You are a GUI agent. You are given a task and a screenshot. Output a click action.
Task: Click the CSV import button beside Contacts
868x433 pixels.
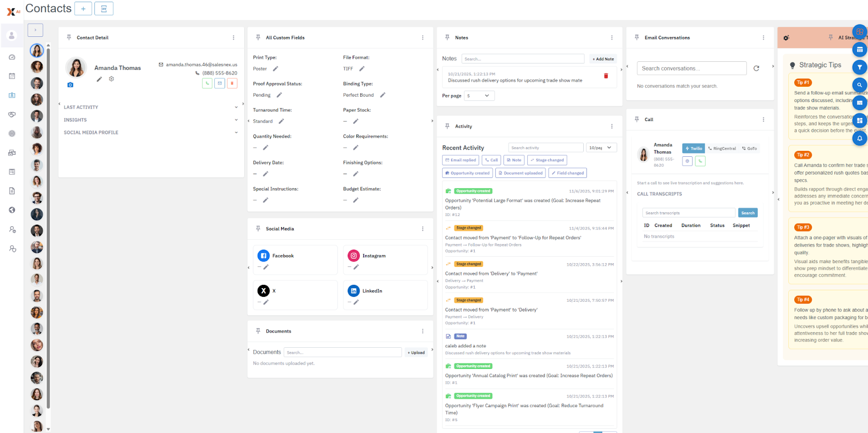[x=104, y=9]
